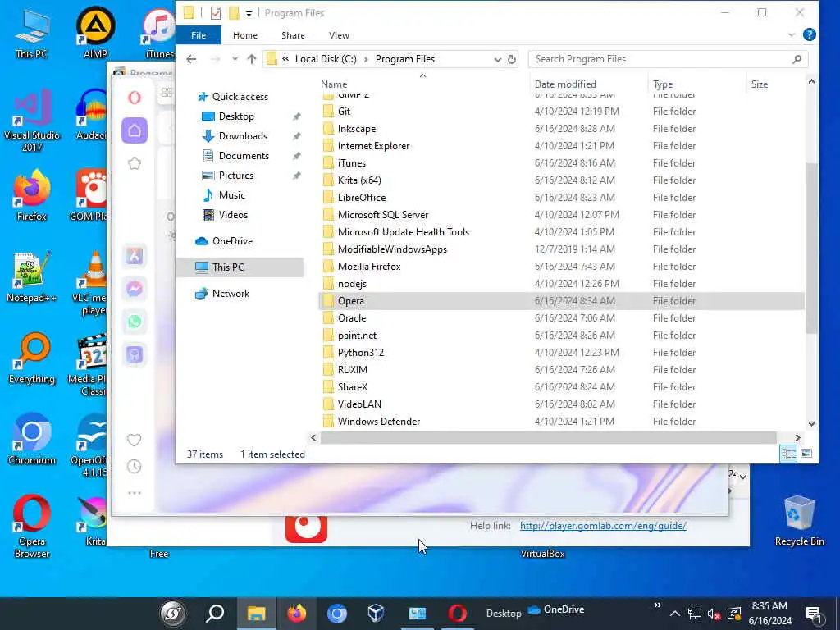Expand taskbar toolbar overflow chevrons
840x630 pixels.
pyautogui.click(x=657, y=605)
